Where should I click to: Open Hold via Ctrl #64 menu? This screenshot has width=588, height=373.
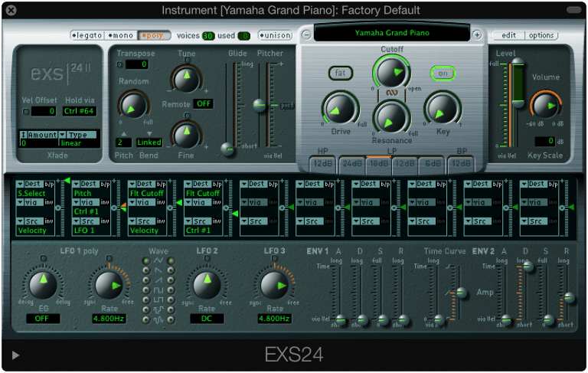[x=78, y=111]
